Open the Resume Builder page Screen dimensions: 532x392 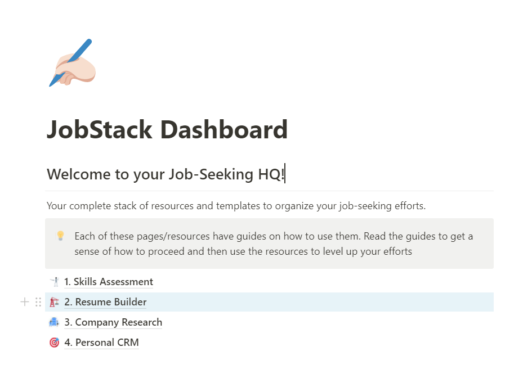pos(105,301)
